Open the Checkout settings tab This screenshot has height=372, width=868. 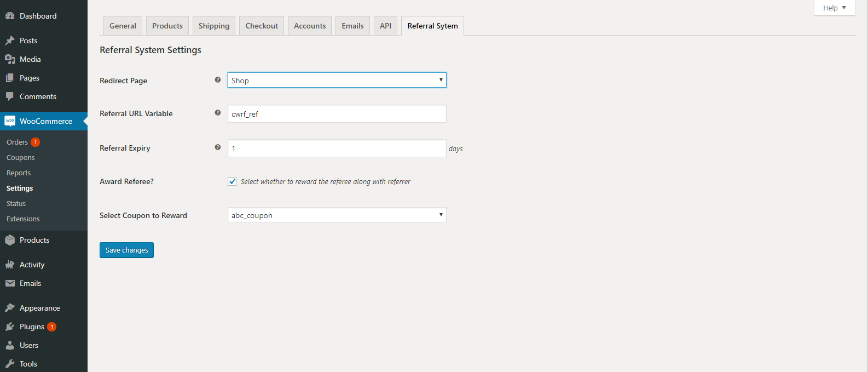click(262, 26)
